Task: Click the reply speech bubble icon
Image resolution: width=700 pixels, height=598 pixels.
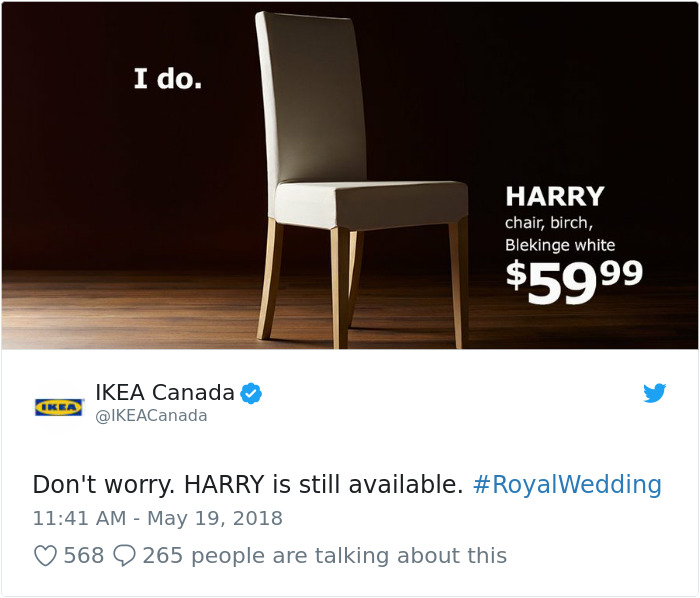Action: (x=124, y=556)
